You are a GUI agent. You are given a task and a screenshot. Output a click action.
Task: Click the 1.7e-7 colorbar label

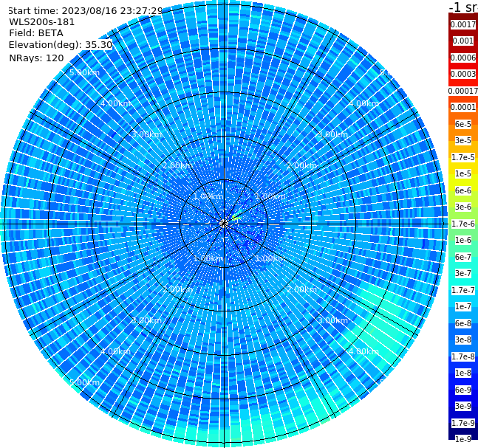[x=463, y=290]
